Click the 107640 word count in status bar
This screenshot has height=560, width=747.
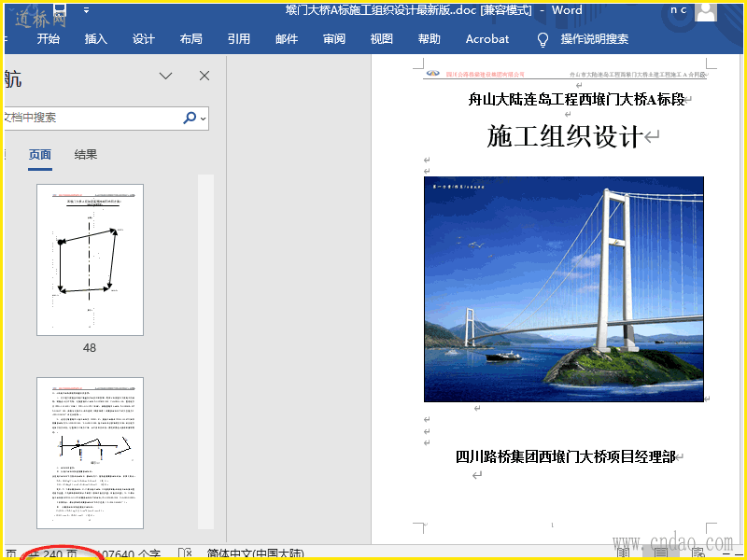[129, 553]
